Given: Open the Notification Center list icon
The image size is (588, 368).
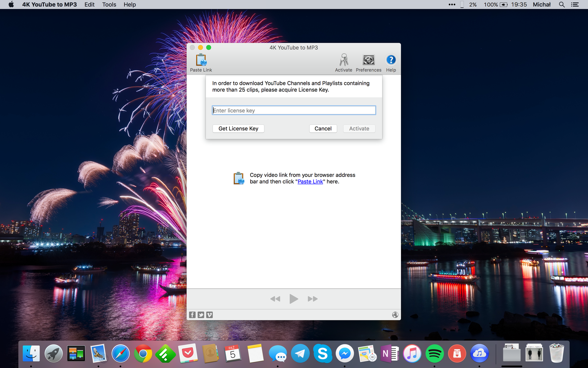Looking at the screenshot, I should [575, 4].
